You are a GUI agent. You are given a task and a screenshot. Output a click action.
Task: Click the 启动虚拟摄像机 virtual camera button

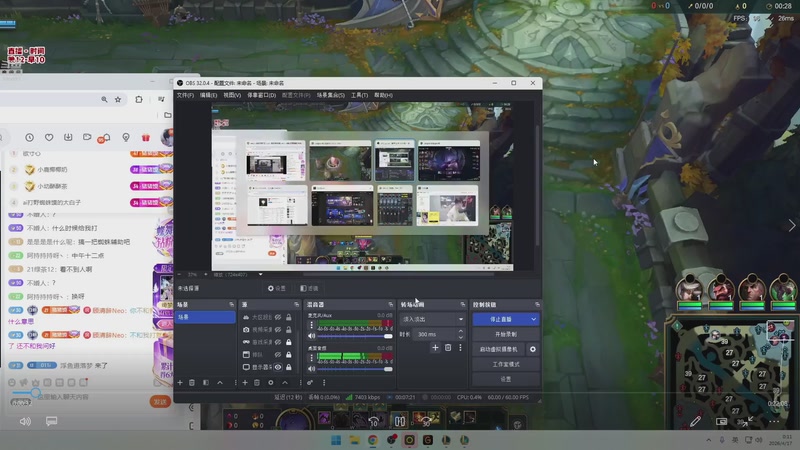498,349
